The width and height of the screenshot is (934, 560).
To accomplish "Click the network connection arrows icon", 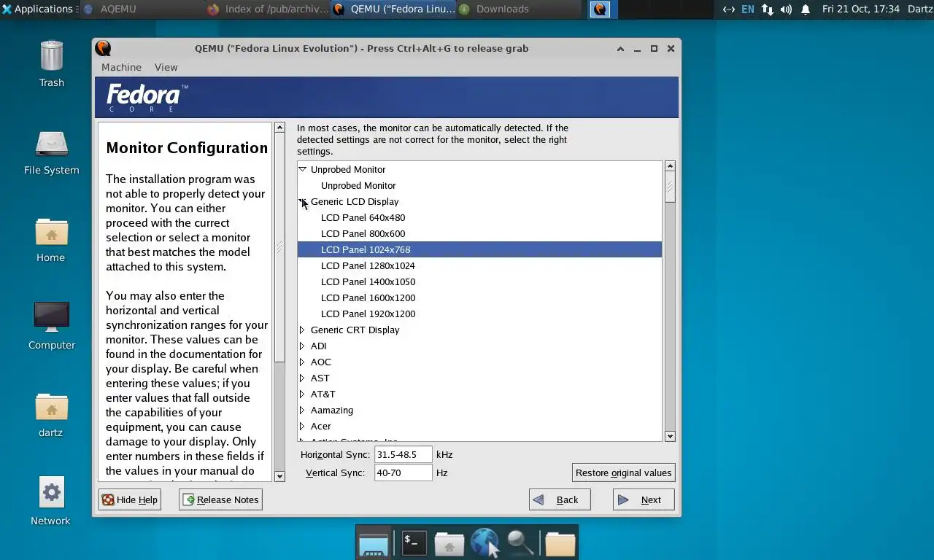I will pos(767,9).
